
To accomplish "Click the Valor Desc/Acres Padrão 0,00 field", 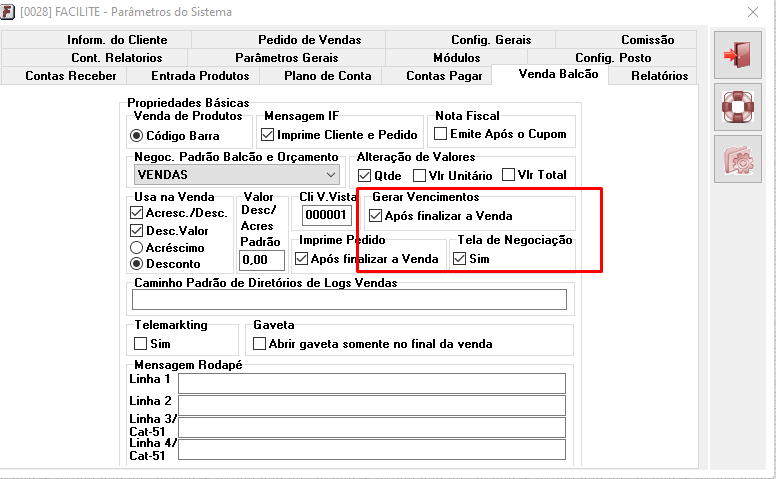I will [x=262, y=260].
